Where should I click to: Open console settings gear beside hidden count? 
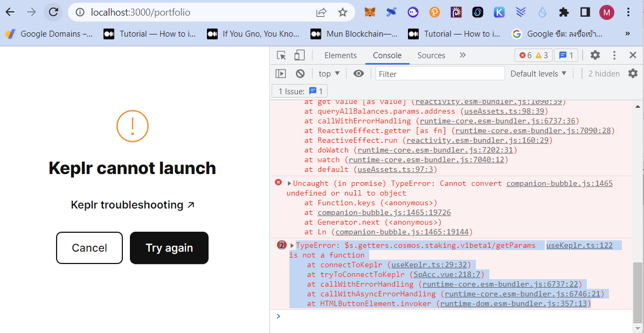pyautogui.click(x=633, y=73)
